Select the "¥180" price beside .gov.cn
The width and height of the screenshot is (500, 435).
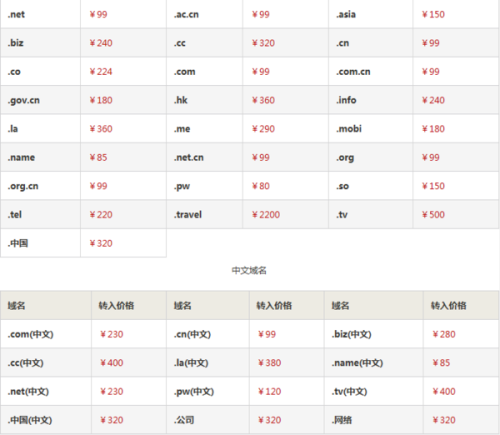click(101, 100)
